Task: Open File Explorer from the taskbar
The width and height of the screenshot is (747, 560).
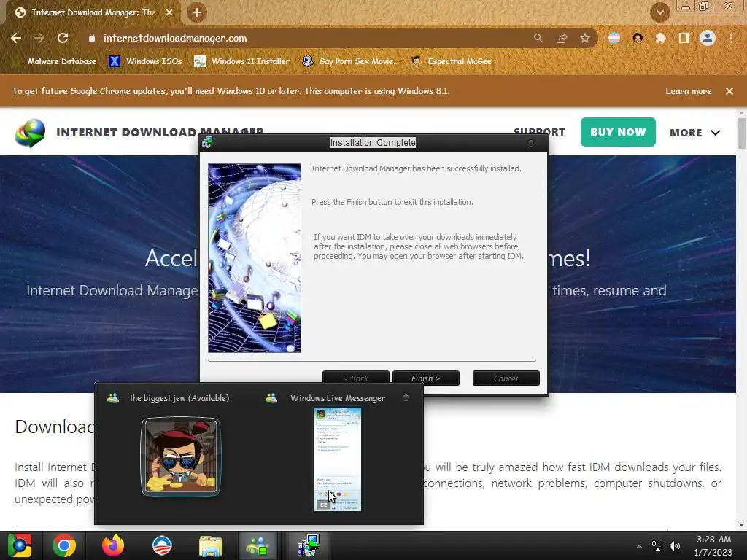Action: pyautogui.click(x=211, y=545)
